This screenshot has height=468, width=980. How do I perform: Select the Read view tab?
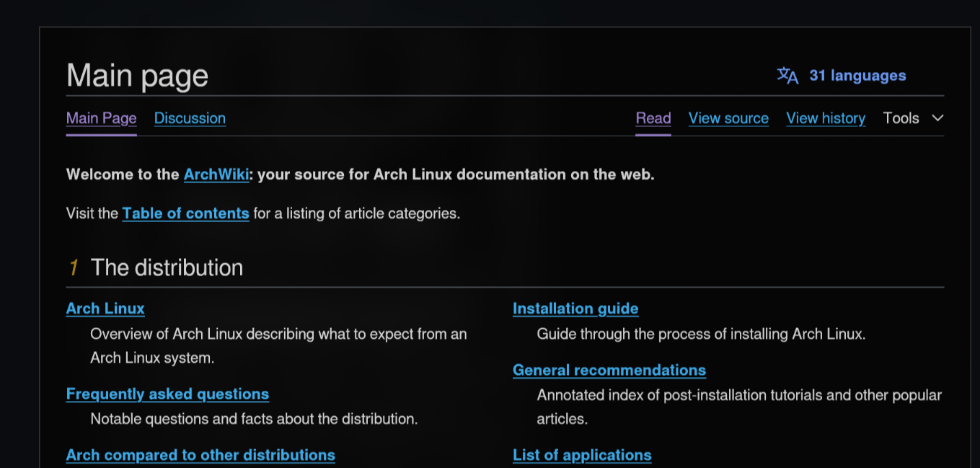(653, 118)
